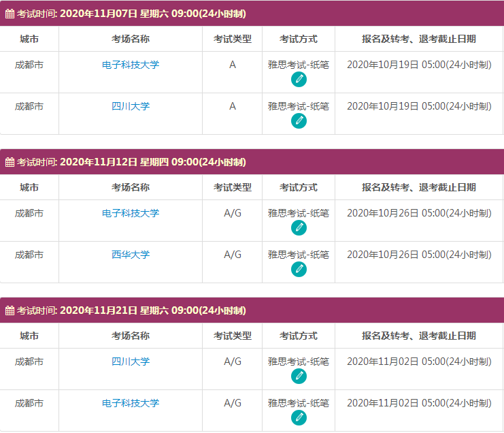Screen dimensions: 504x433
Task: Open the 四川大学 link under the November 7 exam
Action: pyautogui.click(x=131, y=106)
